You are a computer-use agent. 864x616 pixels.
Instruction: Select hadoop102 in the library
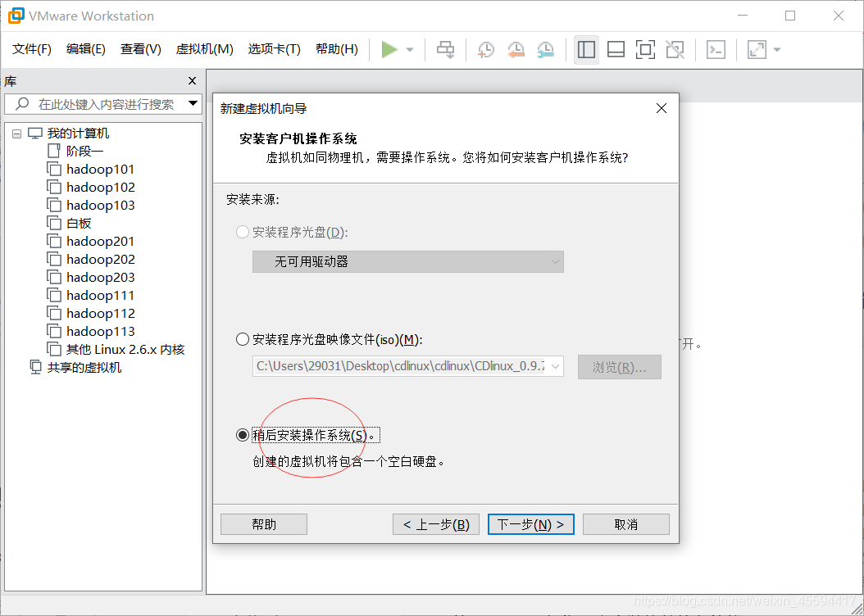[x=101, y=187]
